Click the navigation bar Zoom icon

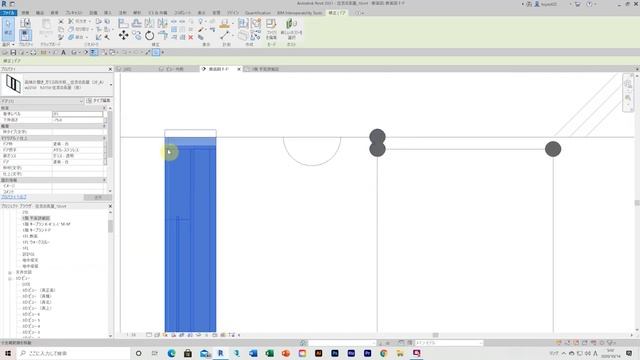(x=628, y=98)
